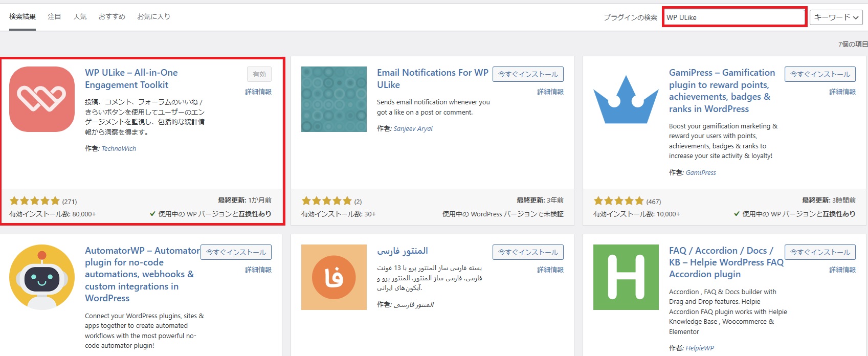
Task: Switch to the 人気 tab
Action: pyautogui.click(x=80, y=17)
